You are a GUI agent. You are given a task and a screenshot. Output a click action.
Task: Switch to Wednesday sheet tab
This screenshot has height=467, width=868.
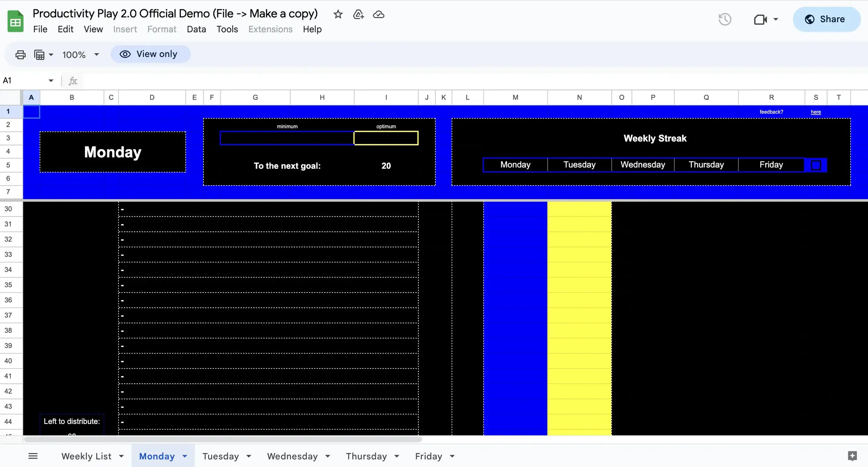coord(292,456)
